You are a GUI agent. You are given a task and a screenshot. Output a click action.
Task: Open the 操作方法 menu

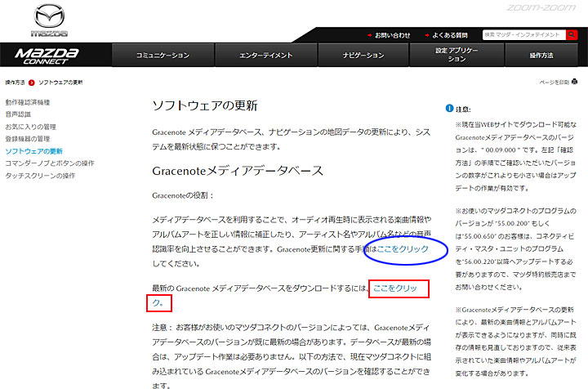pyautogui.click(x=541, y=55)
